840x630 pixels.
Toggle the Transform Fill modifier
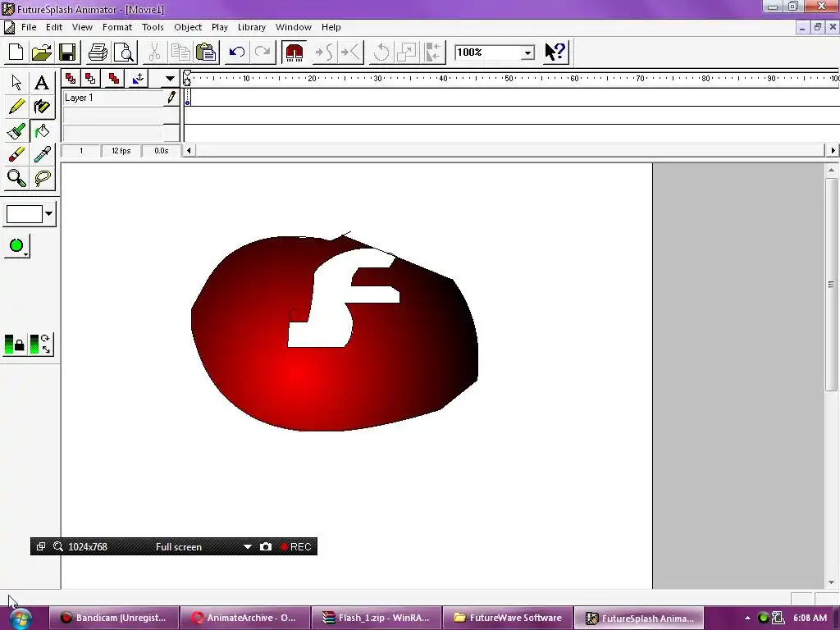point(41,344)
